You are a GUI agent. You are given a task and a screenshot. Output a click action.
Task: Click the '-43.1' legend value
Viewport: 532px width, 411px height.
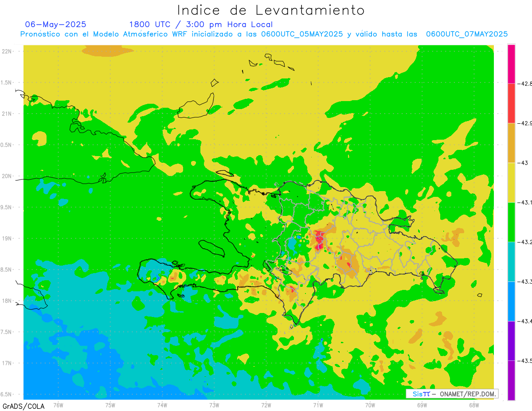coord(525,202)
